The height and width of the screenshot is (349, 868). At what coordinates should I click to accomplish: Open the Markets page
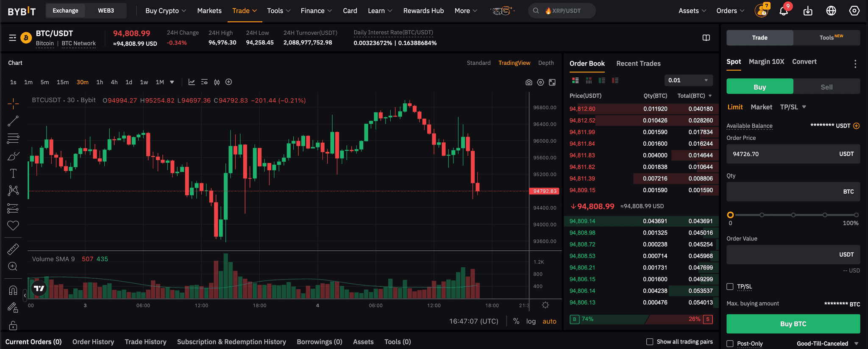point(209,11)
